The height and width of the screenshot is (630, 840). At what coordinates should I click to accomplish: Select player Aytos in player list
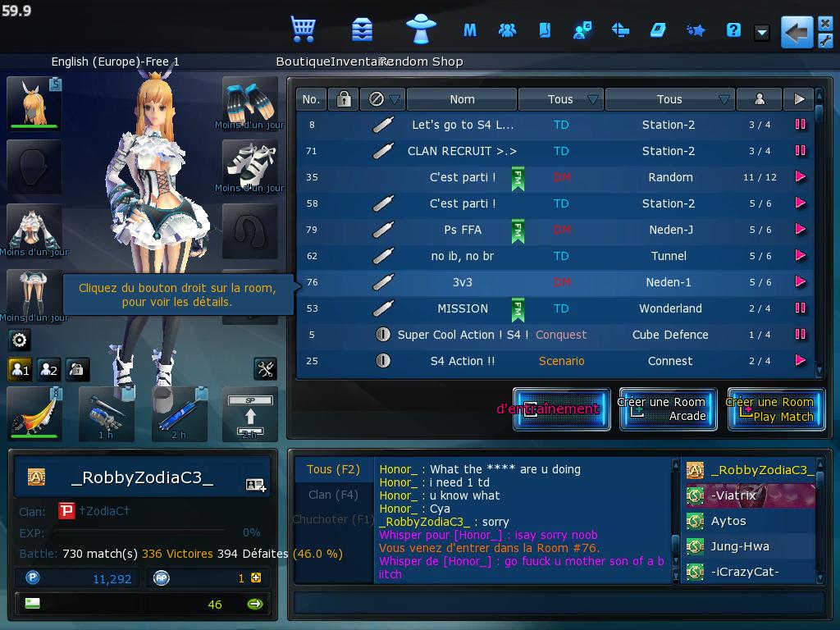coord(750,521)
